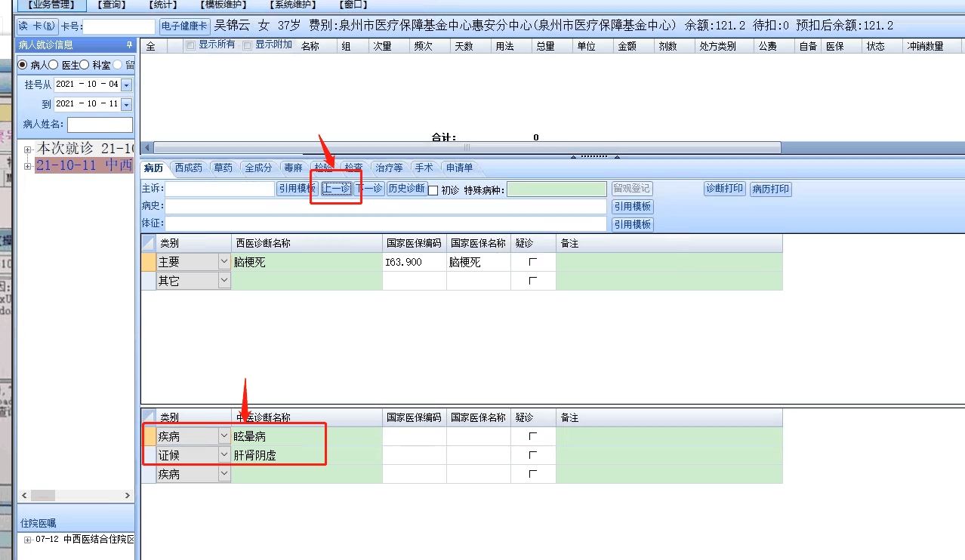Click 引用模板 next to 主诉

pyautogui.click(x=297, y=189)
